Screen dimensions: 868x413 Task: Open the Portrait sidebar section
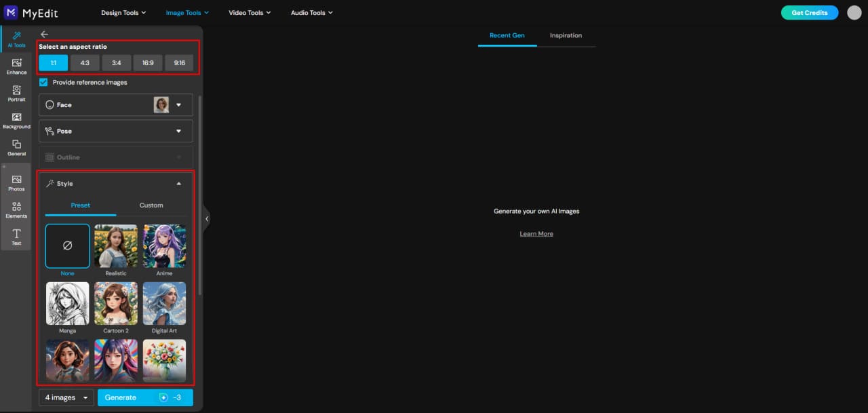click(x=16, y=94)
